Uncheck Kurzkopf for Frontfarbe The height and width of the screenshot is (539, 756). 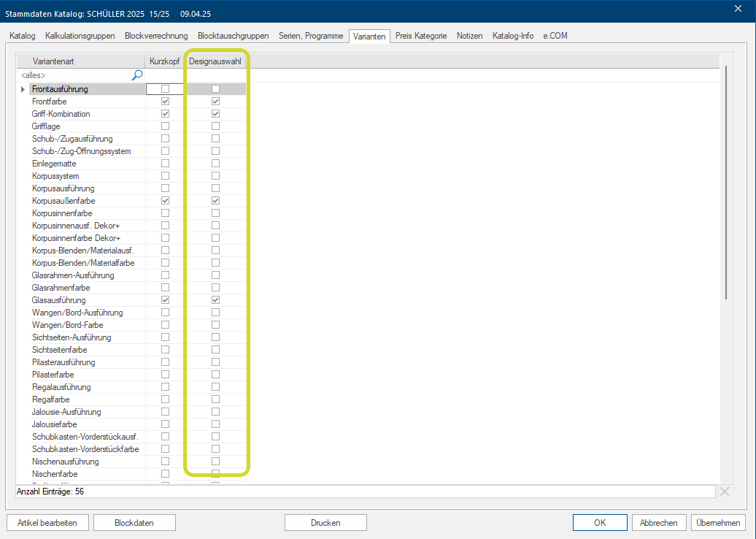[x=165, y=102]
